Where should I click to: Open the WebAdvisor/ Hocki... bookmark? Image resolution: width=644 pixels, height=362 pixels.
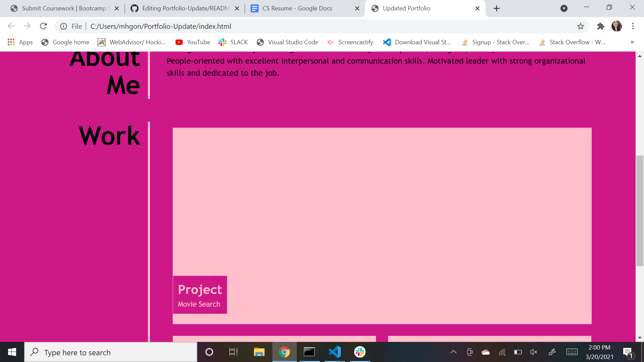tap(131, 42)
